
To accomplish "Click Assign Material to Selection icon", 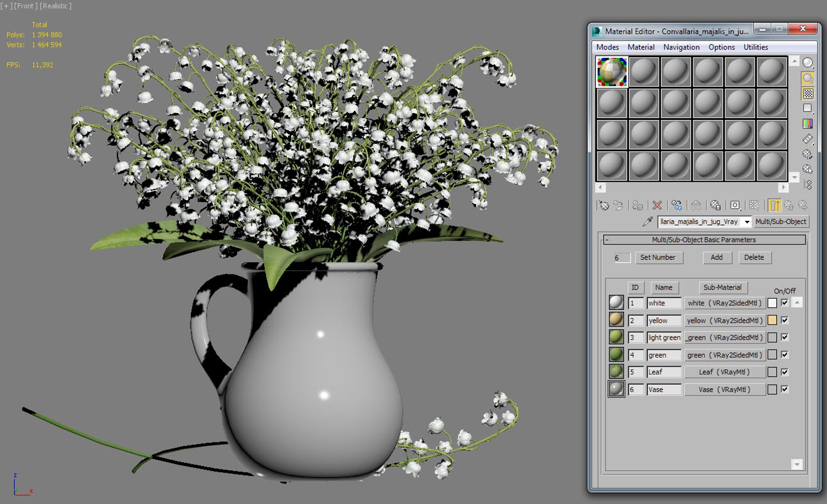I will (638, 205).
